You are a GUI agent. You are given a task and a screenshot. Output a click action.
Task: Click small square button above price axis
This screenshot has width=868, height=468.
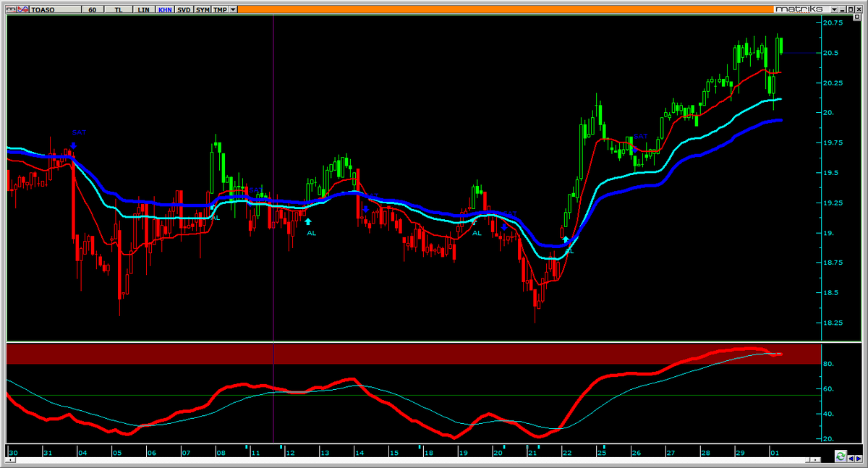point(857,17)
